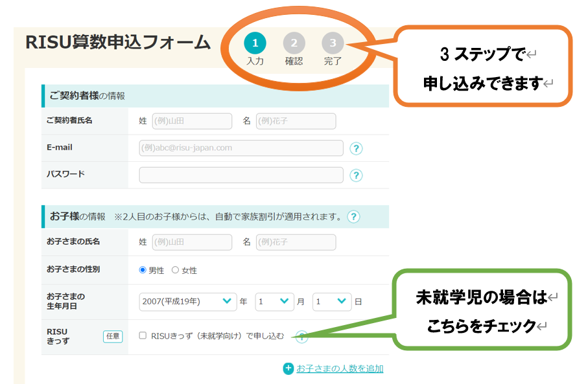
Task: Click the お子さまの生年月日 label
Action: pyautogui.click(x=65, y=301)
